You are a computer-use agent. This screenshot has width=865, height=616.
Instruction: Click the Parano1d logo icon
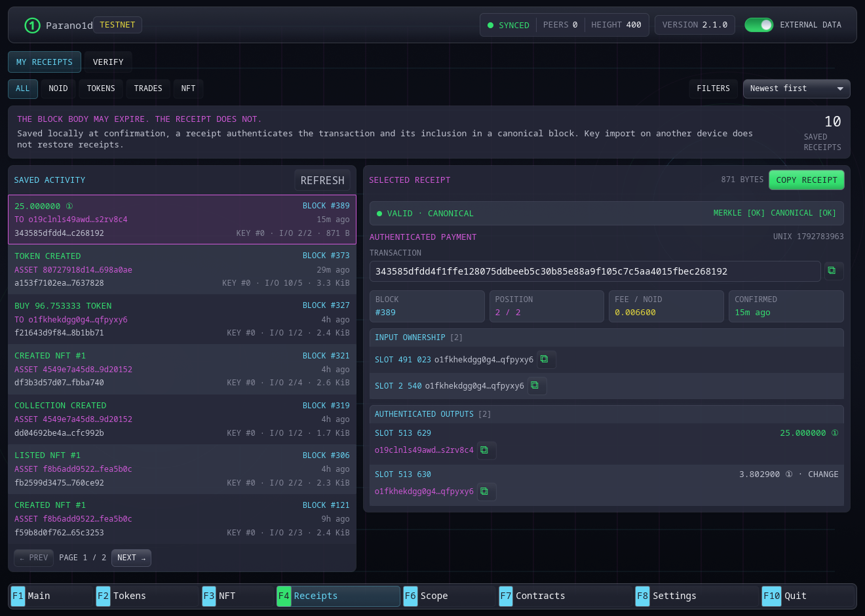[x=32, y=26]
